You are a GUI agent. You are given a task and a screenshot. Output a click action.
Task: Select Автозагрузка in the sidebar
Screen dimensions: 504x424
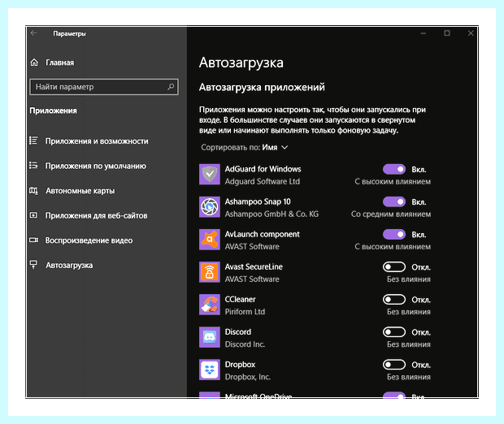tap(69, 266)
